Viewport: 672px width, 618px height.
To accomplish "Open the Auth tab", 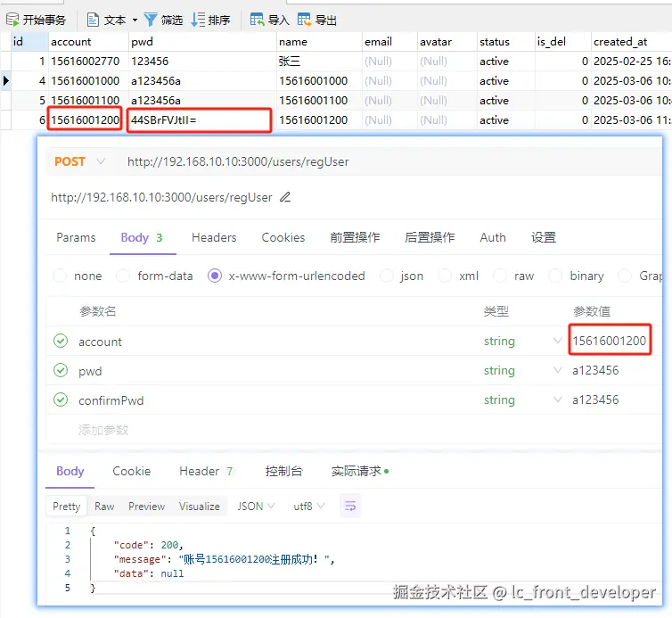I will pyautogui.click(x=493, y=237).
